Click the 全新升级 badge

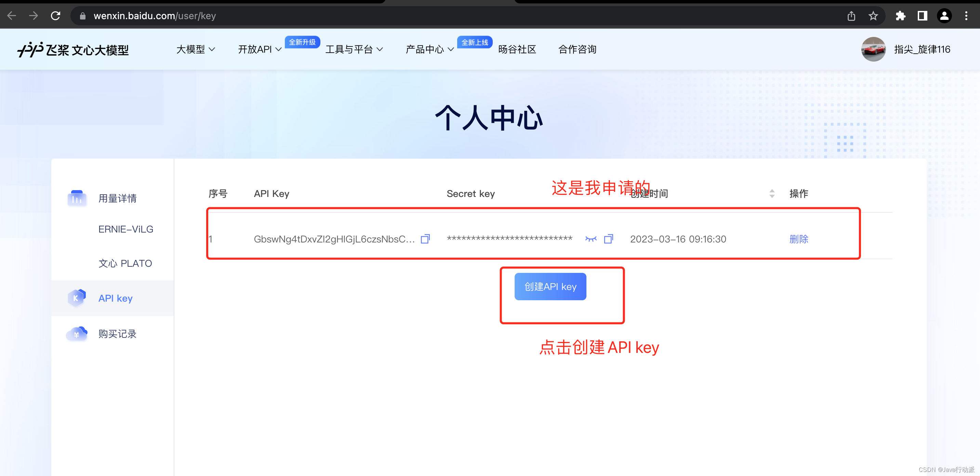pos(302,42)
